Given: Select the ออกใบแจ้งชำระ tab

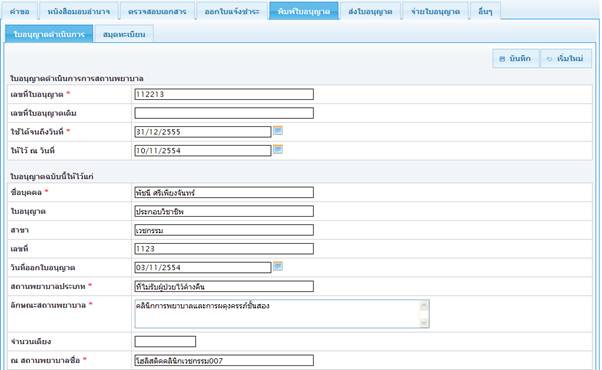Looking at the screenshot, I should pos(232,11).
